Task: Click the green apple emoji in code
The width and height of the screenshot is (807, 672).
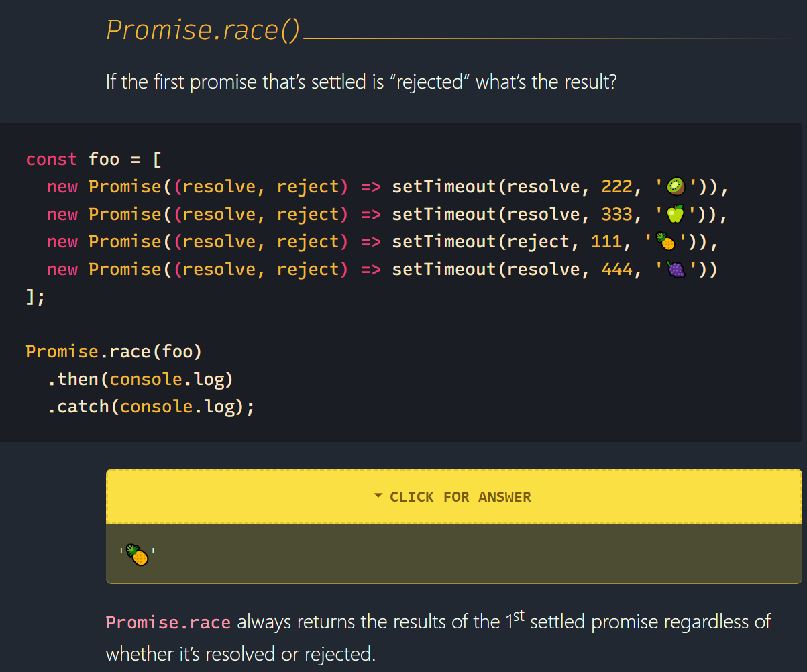Action: pos(675,214)
